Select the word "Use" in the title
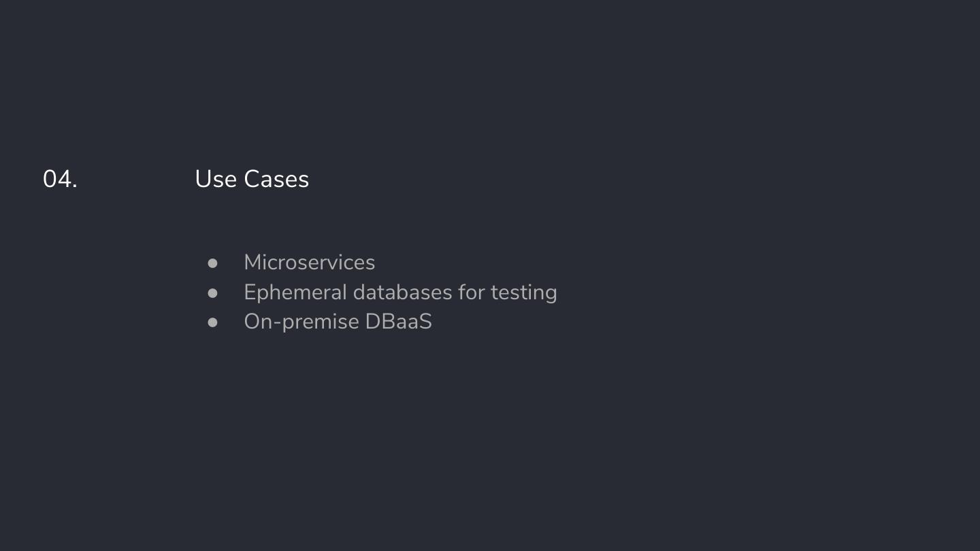The image size is (980, 551). pos(215,180)
